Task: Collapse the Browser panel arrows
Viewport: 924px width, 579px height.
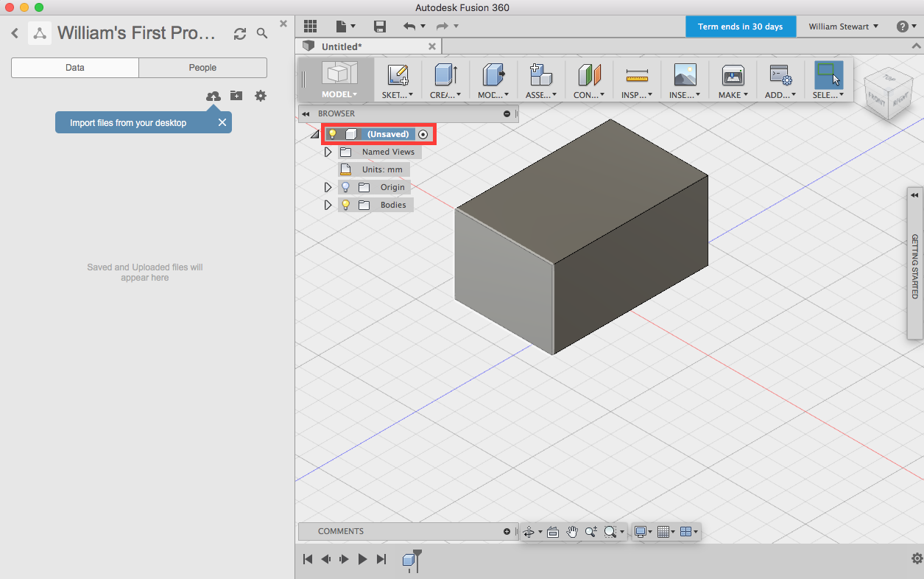Action: (306, 113)
